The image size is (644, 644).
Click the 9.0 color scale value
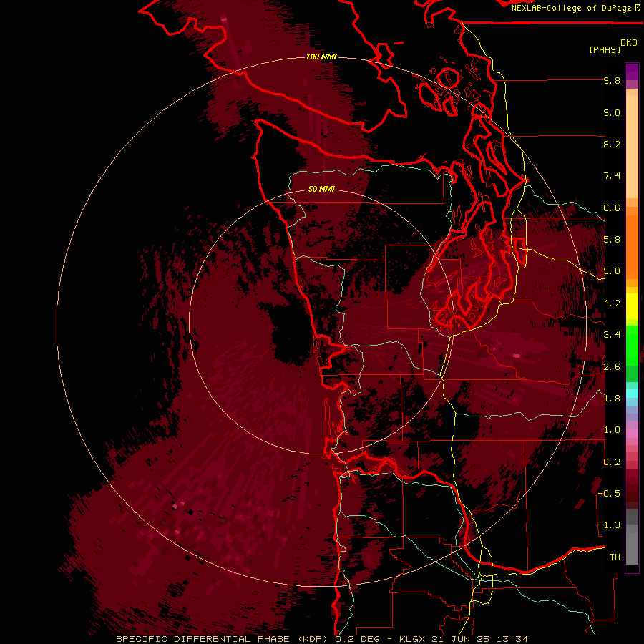(612, 112)
